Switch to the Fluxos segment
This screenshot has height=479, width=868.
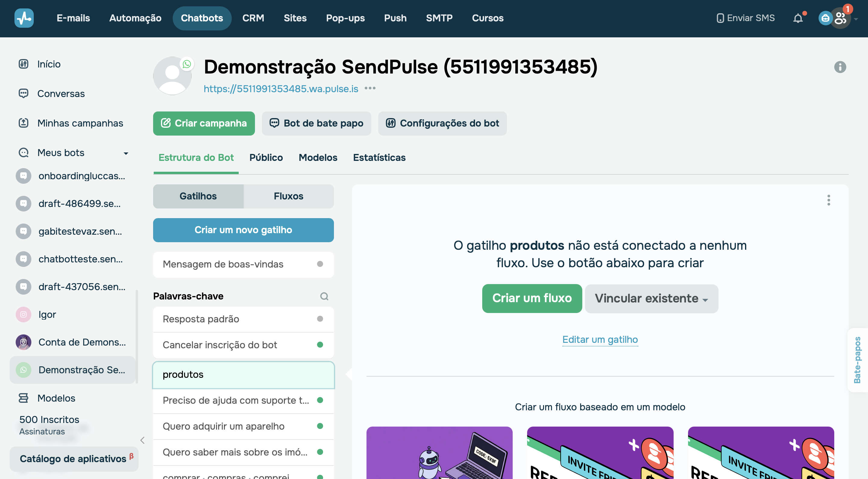coord(288,196)
